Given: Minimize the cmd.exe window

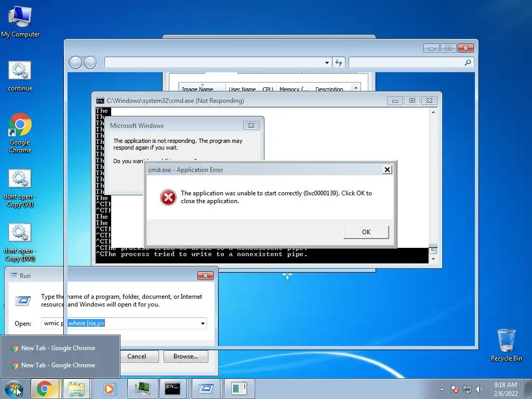Looking at the screenshot, I should pyautogui.click(x=395, y=101).
